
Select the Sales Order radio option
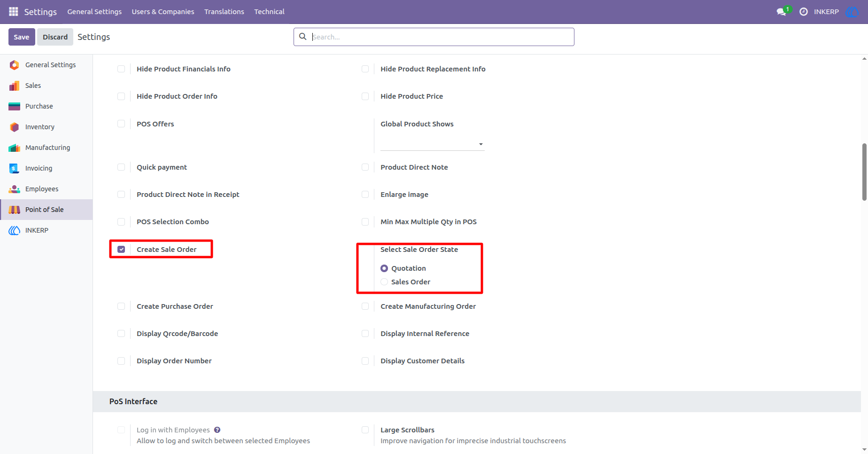384,282
